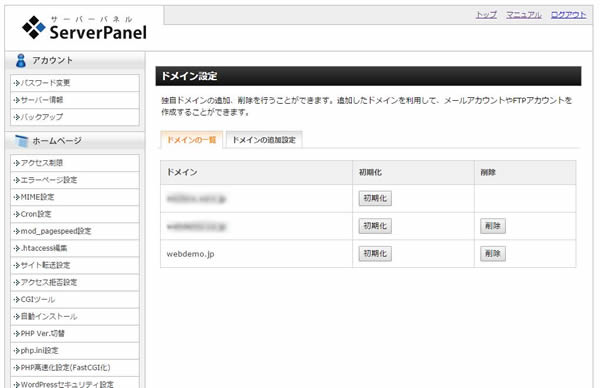
Task: Open .htaccess編集 sidebar link
Action: 75,248
